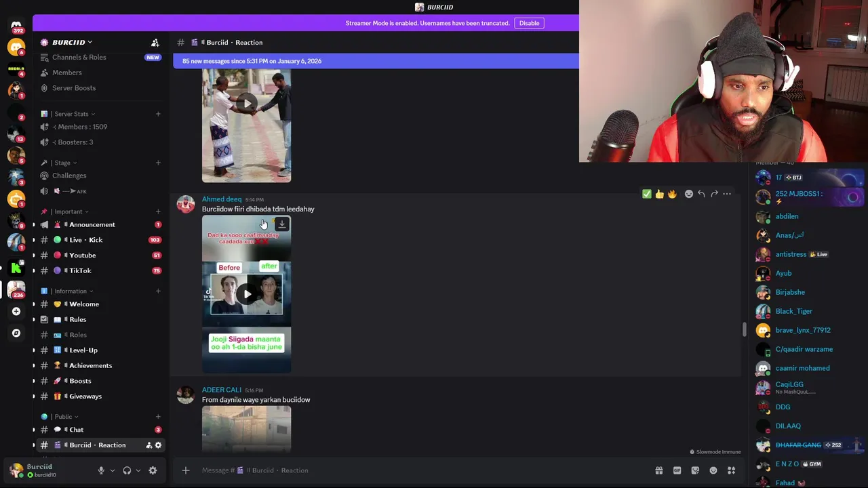
Task: Open Ahmed deeq's user profile
Action: [222, 199]
